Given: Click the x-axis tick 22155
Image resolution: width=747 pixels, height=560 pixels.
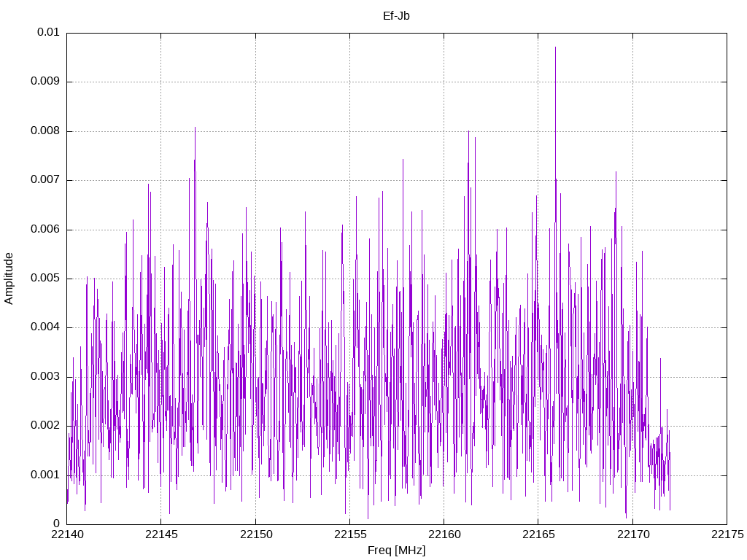Looking at the screenshot, I should [x=349, y=534].
